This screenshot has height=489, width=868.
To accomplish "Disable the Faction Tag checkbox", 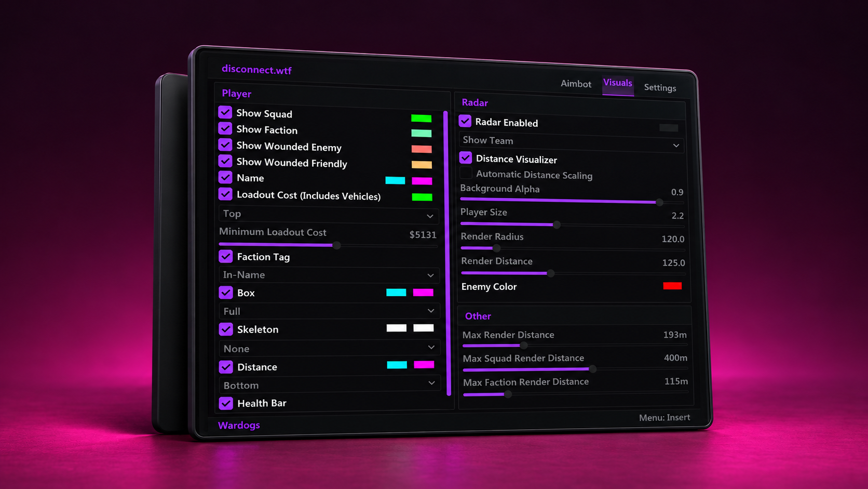I will (x=225, y=256).
